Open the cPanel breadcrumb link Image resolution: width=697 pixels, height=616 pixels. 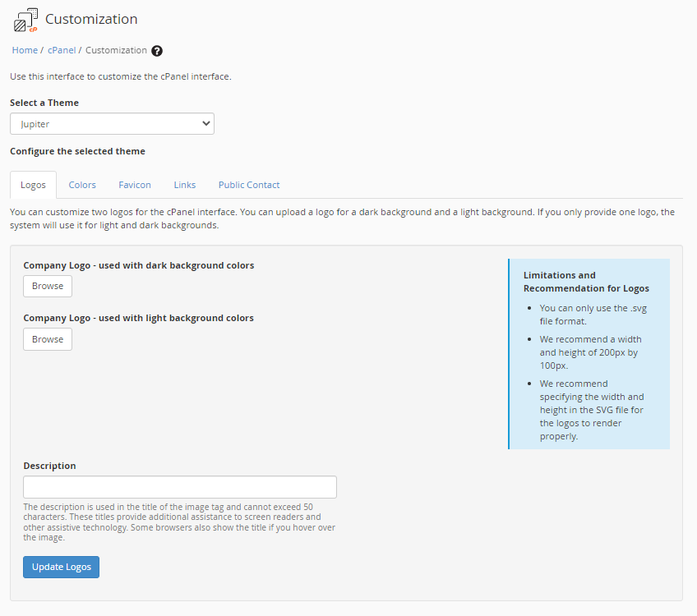pos(62,50)
